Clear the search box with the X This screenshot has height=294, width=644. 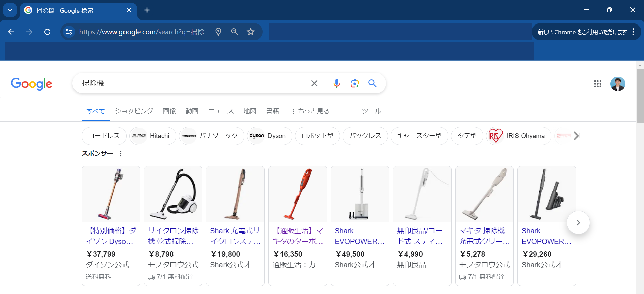coord(314,83)
